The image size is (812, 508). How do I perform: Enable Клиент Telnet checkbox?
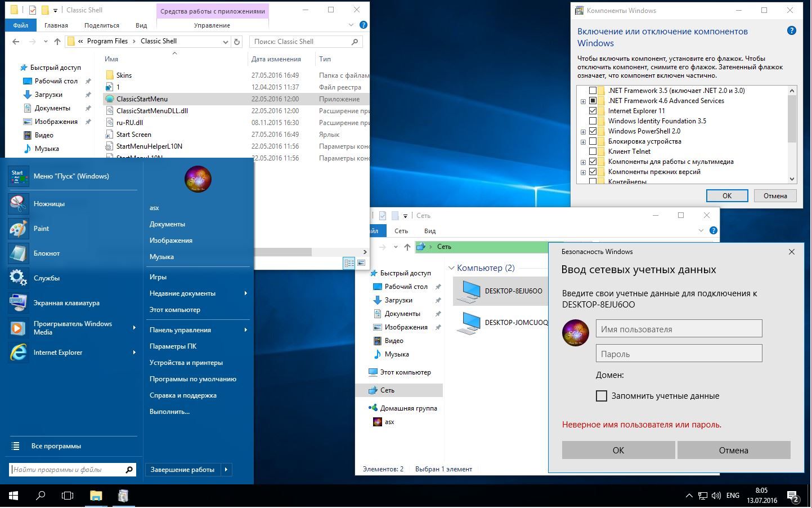click(593, 151)
